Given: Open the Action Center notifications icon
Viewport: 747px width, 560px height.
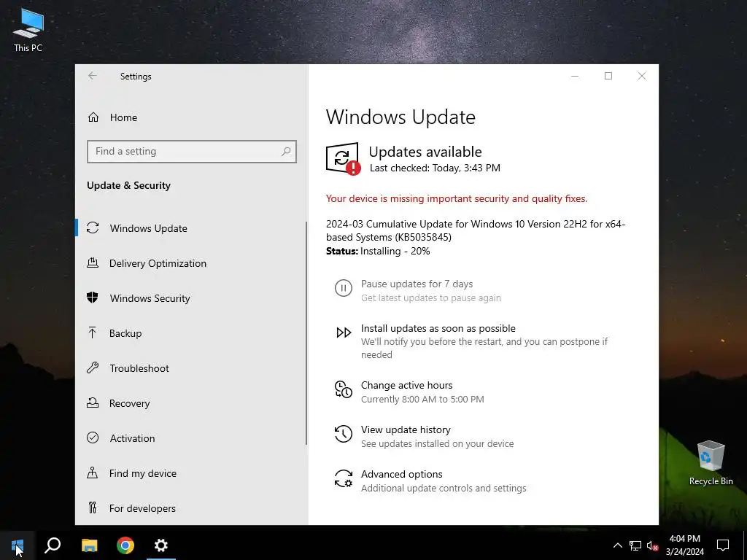Looking at the screenshot, I should coord(723,545).
